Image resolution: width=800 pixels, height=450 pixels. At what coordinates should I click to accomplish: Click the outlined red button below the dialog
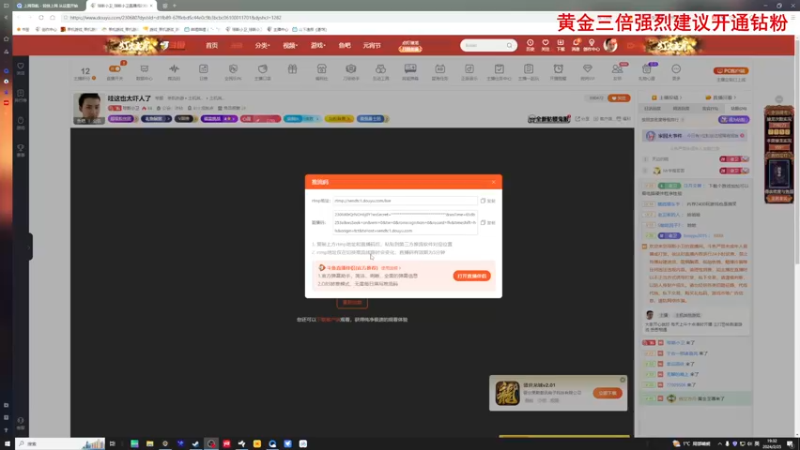[352, 303]
